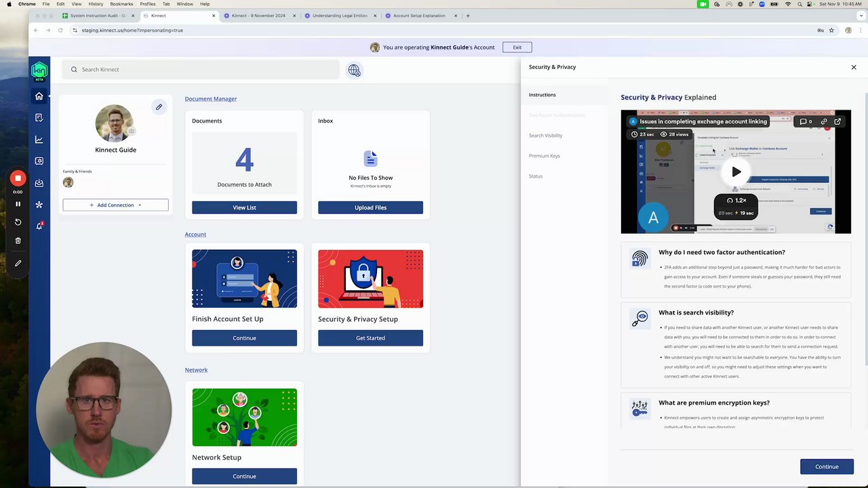Image resolution: width=868 pixels, height=488 pixels.
Task: Close the Security & Privacy panel
Action: click(854, 67)
